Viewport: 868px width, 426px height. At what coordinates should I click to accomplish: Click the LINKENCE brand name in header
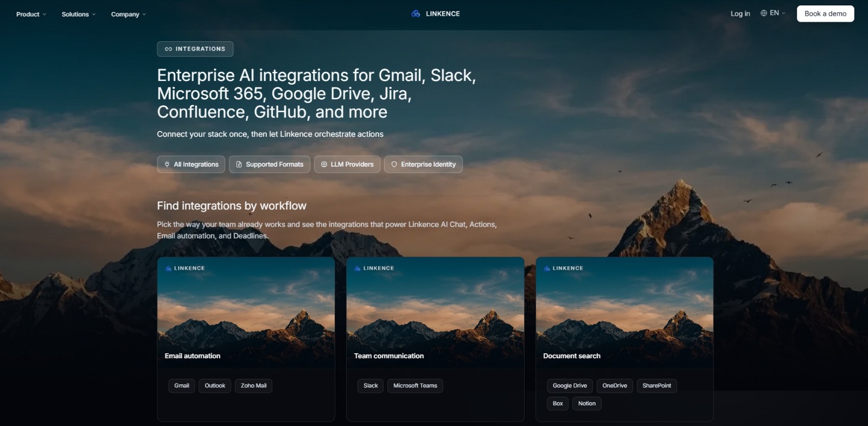[x=443, y=14]
